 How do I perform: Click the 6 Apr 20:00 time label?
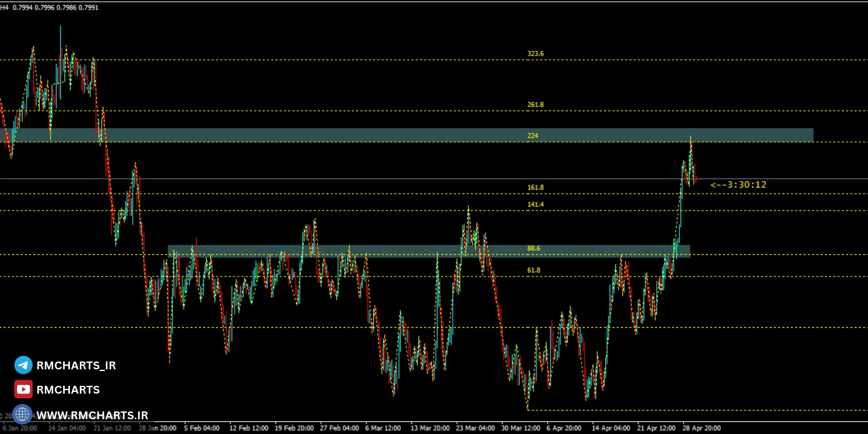tap(564, 428)
